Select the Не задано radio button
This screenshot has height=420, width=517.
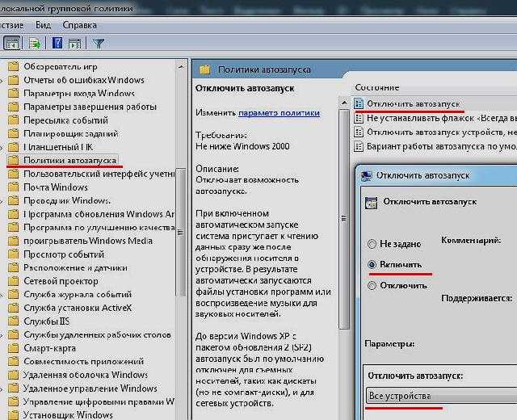click(x=372, y=244)
